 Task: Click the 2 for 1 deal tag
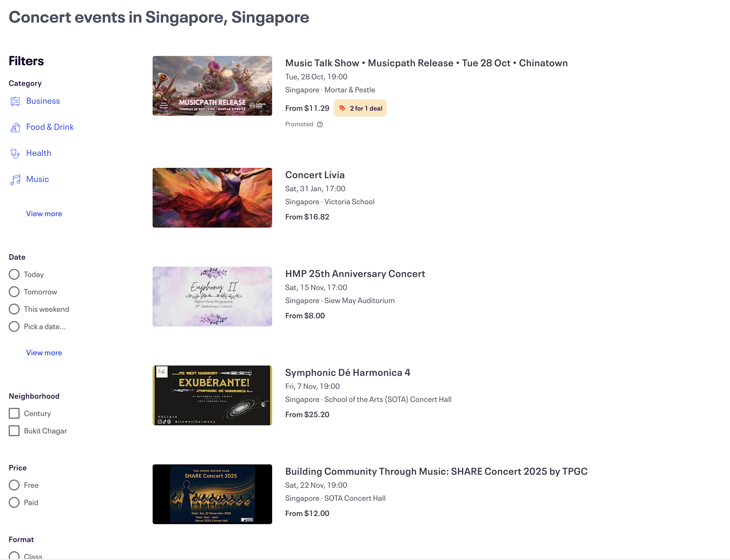tap(360, 108)
